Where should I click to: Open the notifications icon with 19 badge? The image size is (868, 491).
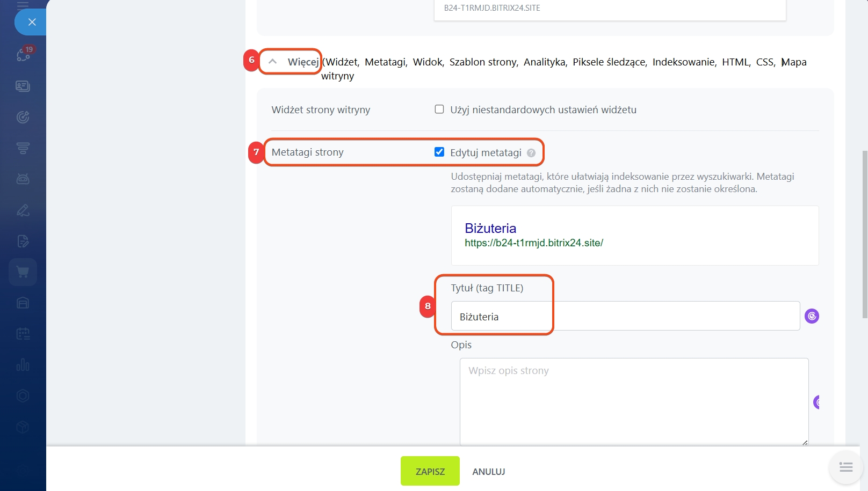pos(24,54)
